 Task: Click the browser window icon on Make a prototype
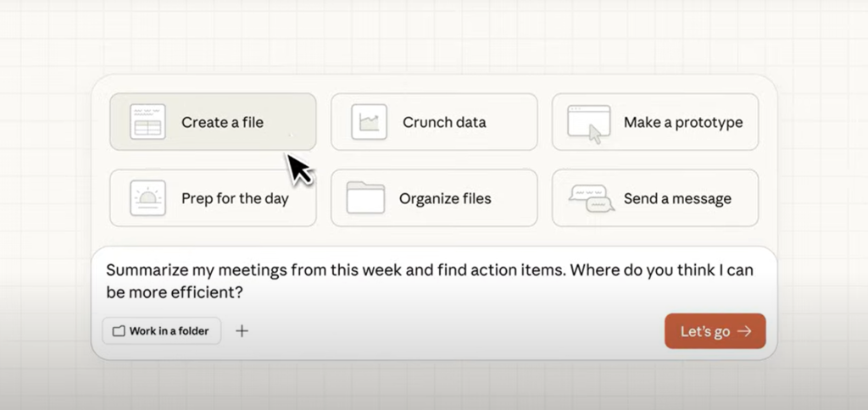click(589, 123)
